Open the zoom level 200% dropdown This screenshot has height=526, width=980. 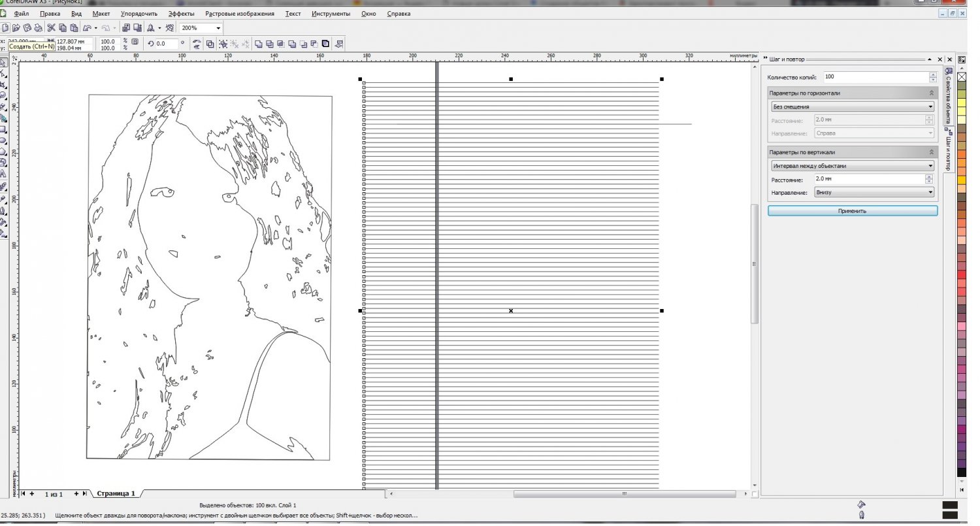point(218,28)
